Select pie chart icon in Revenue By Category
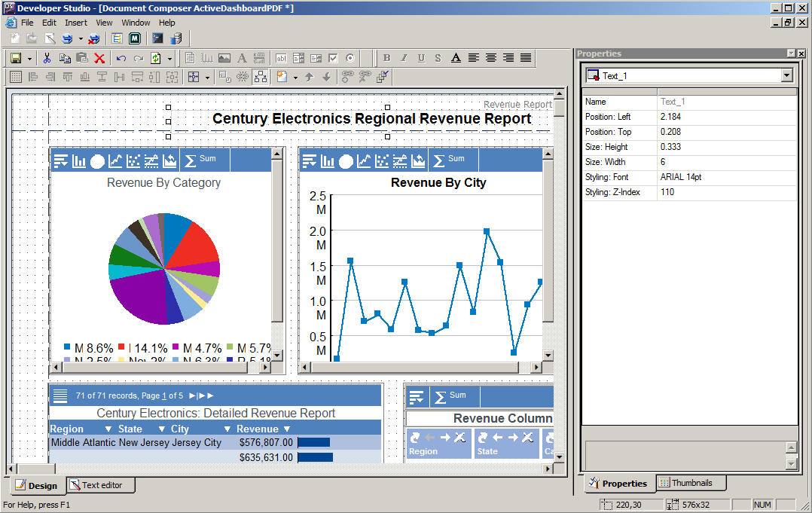Viewport: 812px width, 513px height. [97, 161]
